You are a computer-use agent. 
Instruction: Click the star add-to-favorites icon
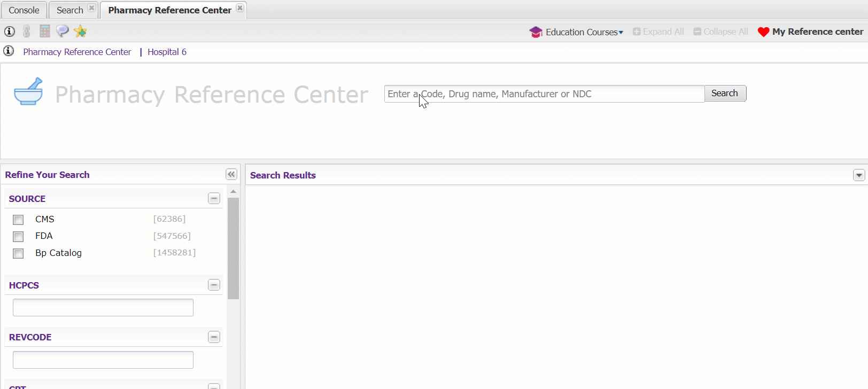80,32
